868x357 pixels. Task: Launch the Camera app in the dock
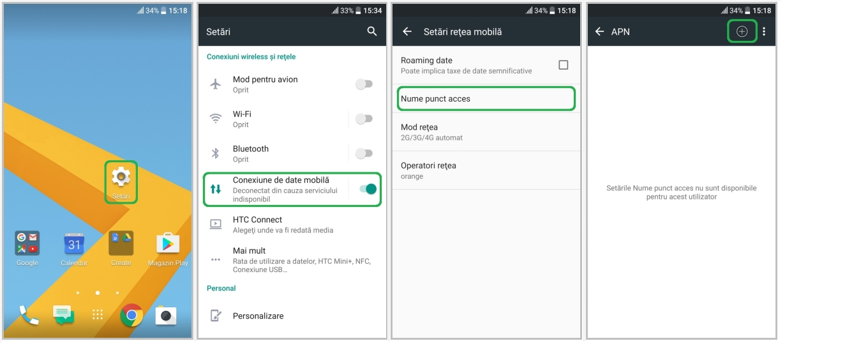[x=166, y=315]
